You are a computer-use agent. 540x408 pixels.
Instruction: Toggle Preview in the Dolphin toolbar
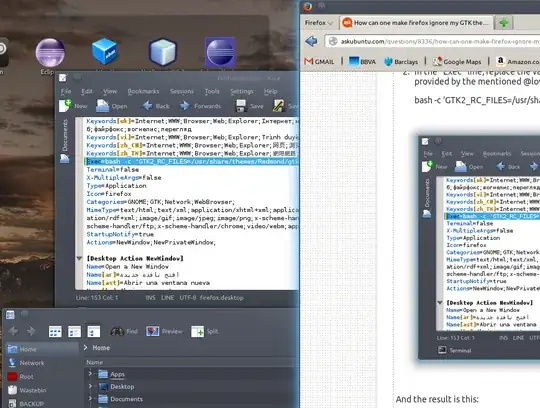click(x=164, y=331)
